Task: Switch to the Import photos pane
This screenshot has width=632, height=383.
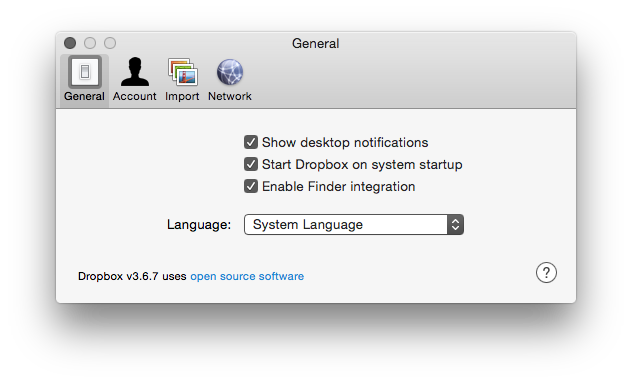Action: (182, 80)
